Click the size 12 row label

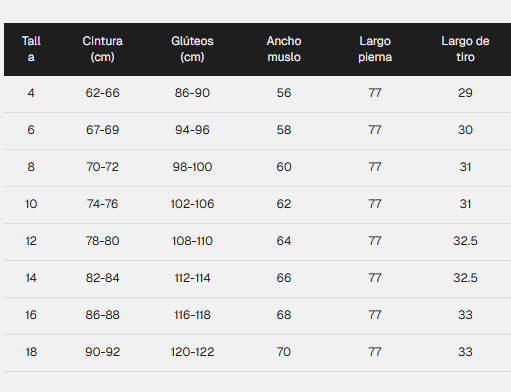pyautogui.click(x=31, y=241)
